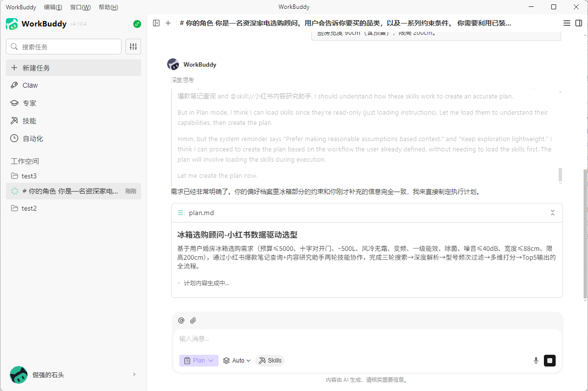Open the Claw section

pos(73,85)
